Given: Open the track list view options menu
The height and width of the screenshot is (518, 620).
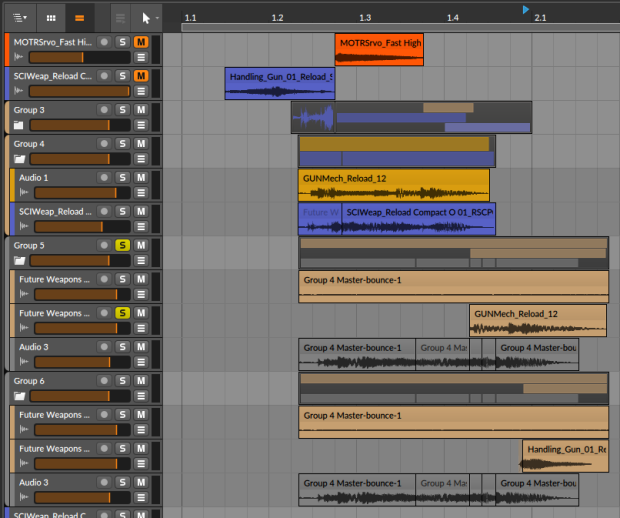Looking at the screenshot, I should pyautogui.click(x=20, y=18).
